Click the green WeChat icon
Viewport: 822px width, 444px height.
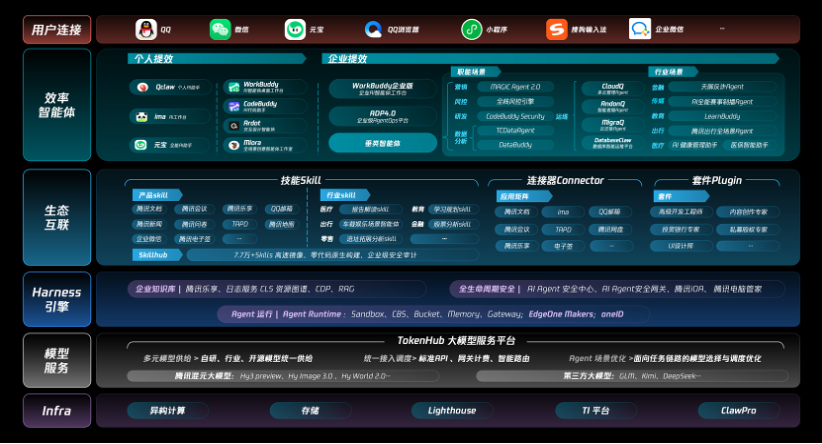(220, 29)
